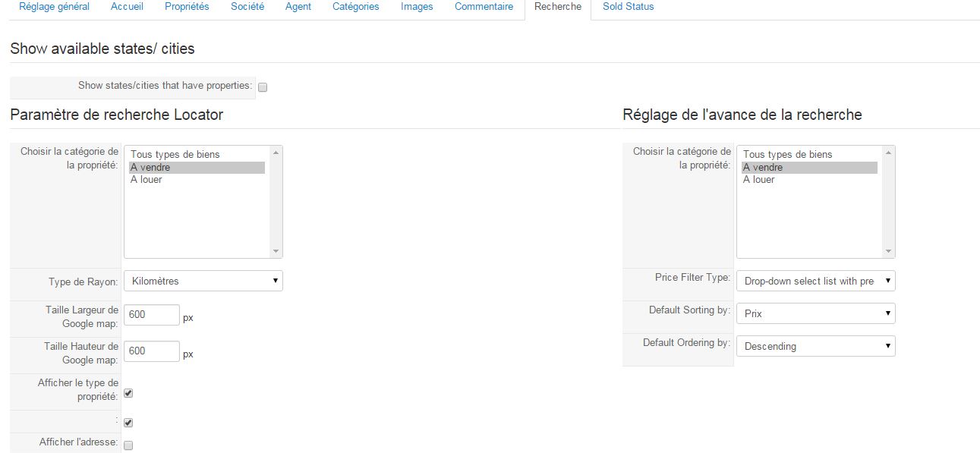Click the Taille Hauteur de Google map field
This screenshot has height=453, width=980.
coord(152,351)
